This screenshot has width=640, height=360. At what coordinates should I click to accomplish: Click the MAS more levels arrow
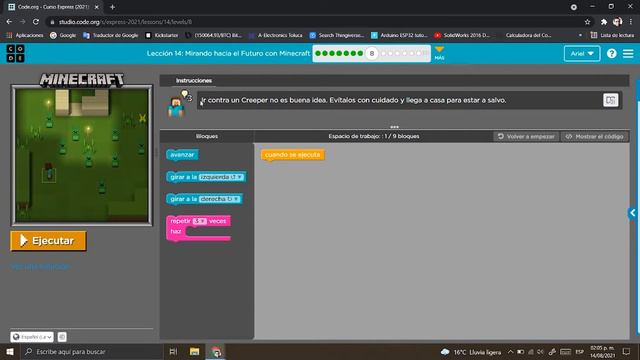[x=439, y=53]
